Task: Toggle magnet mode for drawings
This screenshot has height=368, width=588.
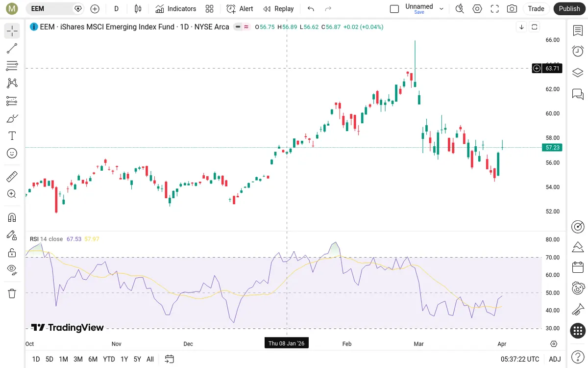Action: pos(12,217)
